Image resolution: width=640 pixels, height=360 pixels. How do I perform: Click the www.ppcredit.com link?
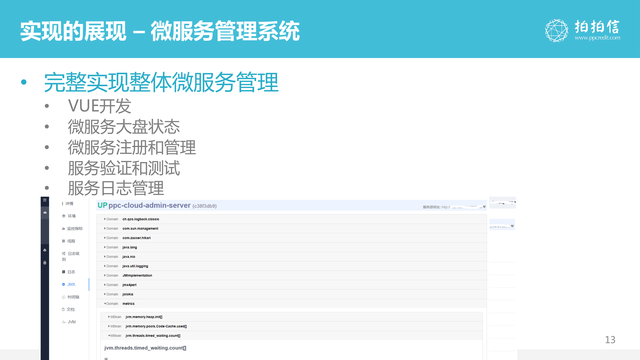pos(597,38)
